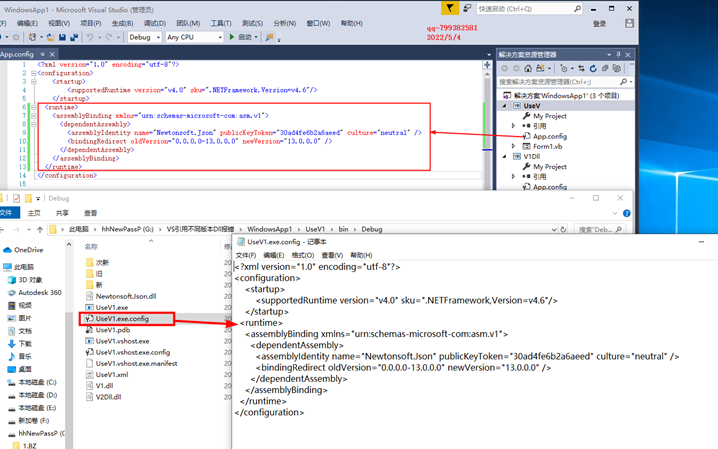
Task: Click the blue help icon in Explorer window
Action: click(x=627, y=213)
